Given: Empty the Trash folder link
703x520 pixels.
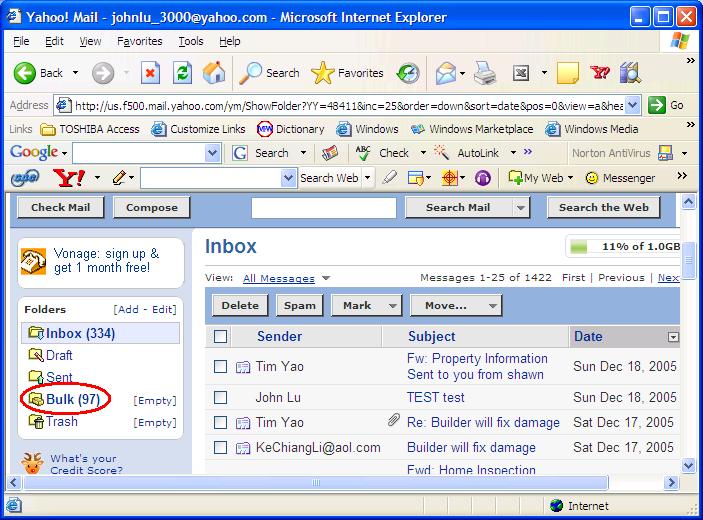Looking at the screenshot, I should tap(155, 422).
